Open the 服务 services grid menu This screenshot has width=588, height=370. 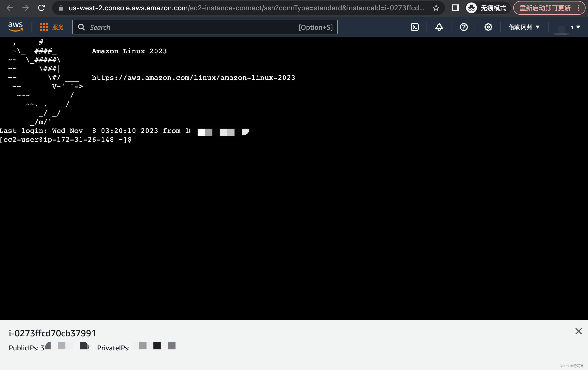pyautogui.click(x=52, y=27)
